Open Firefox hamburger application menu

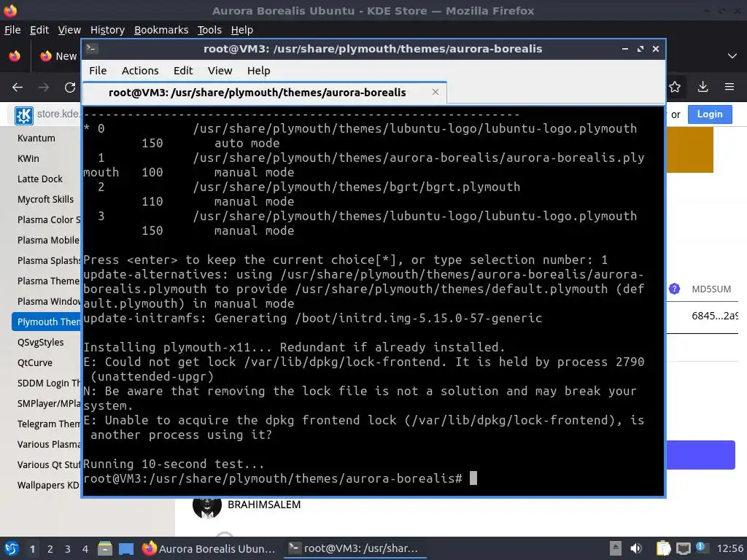click(x=729, y=87)
